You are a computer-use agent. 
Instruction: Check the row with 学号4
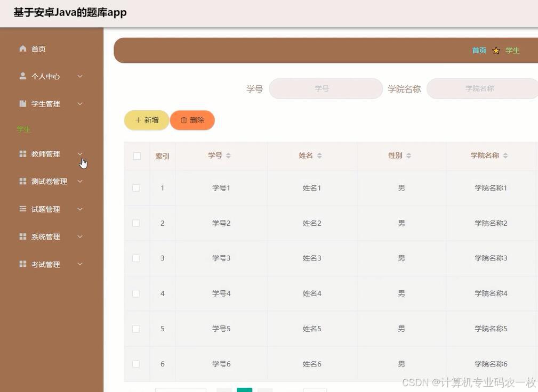point(136,293)
